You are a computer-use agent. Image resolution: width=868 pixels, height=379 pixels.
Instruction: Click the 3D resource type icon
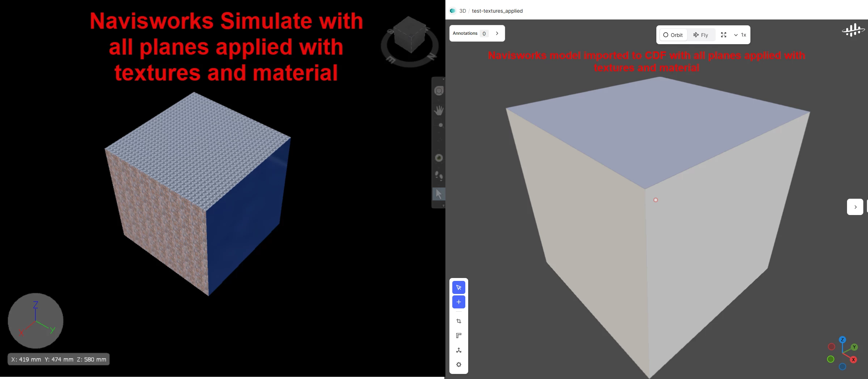point(453,11)
